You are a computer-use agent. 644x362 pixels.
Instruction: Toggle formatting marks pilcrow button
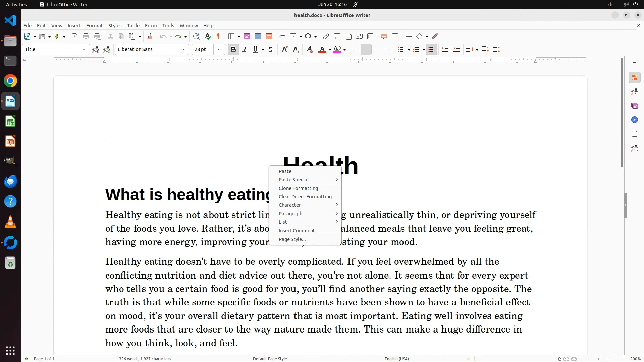point(218,37)
